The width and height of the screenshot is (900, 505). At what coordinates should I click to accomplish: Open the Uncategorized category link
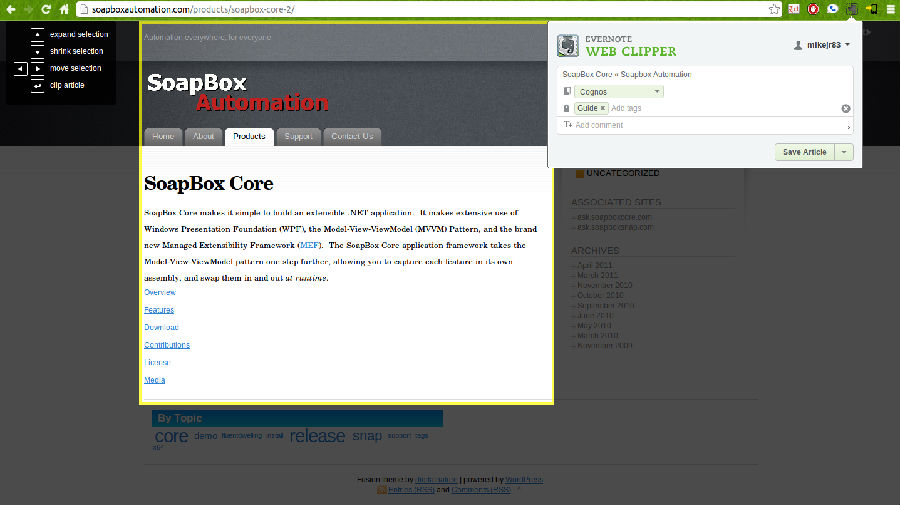[x=623, y=173]
